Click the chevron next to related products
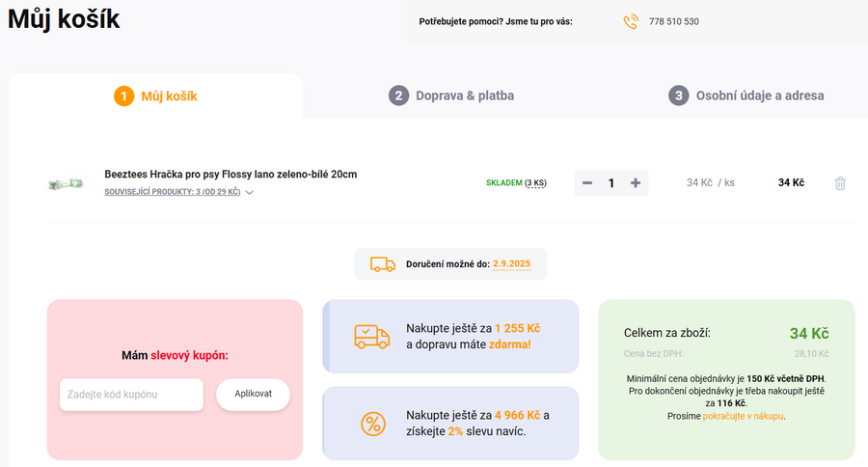The height and width of the screenshot is (467, 868). pyautogui.click(x=250, y=193)
